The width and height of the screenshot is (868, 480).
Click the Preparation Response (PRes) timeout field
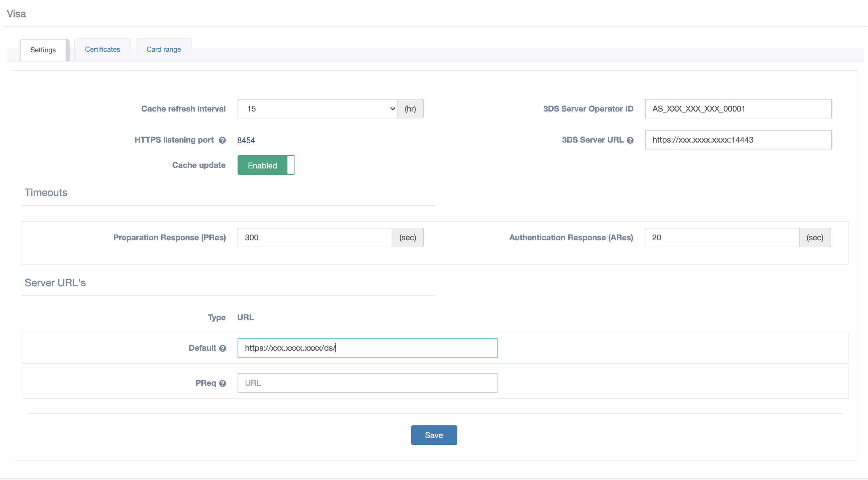(x=315, y=237)
